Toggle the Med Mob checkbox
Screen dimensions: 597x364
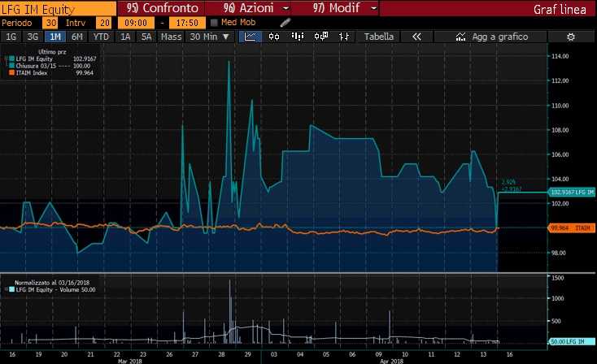214,23
